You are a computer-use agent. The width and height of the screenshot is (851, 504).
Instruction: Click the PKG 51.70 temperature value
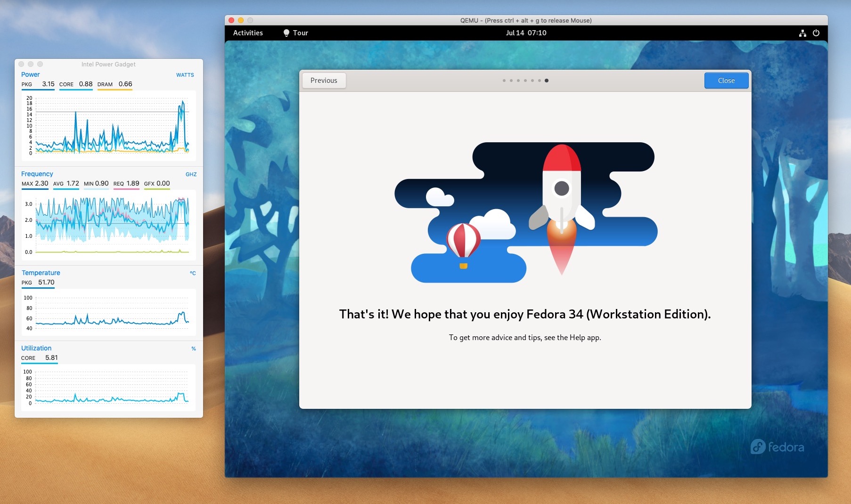(x=38, y=283)
